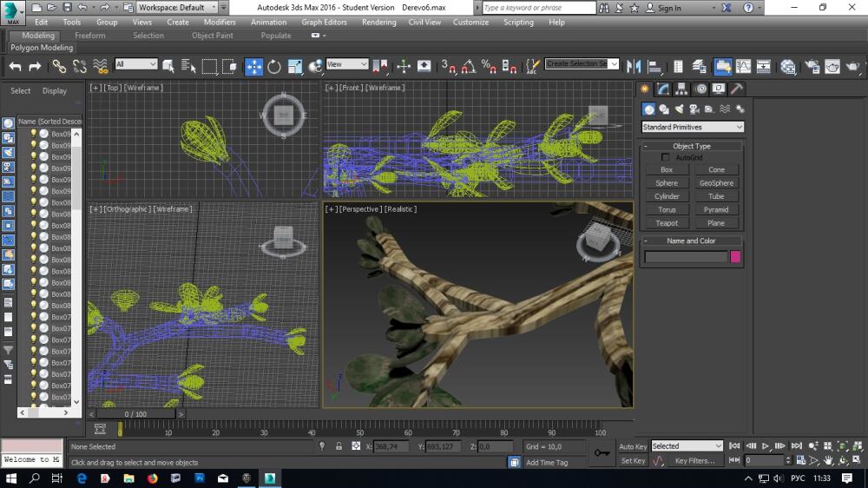Toggle Auto Key animation mode
The image size is (868, 488).
[632, 446]
